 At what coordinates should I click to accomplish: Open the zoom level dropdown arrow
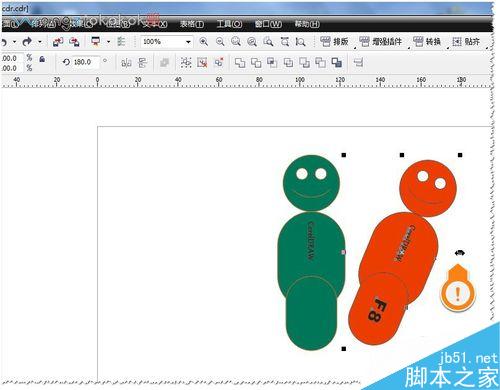coord(188,42)
